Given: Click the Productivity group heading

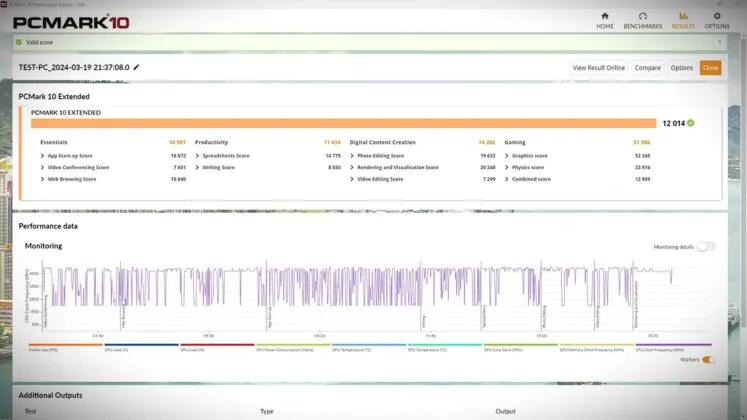Looking at the screenshot, I should click(211, 142).
